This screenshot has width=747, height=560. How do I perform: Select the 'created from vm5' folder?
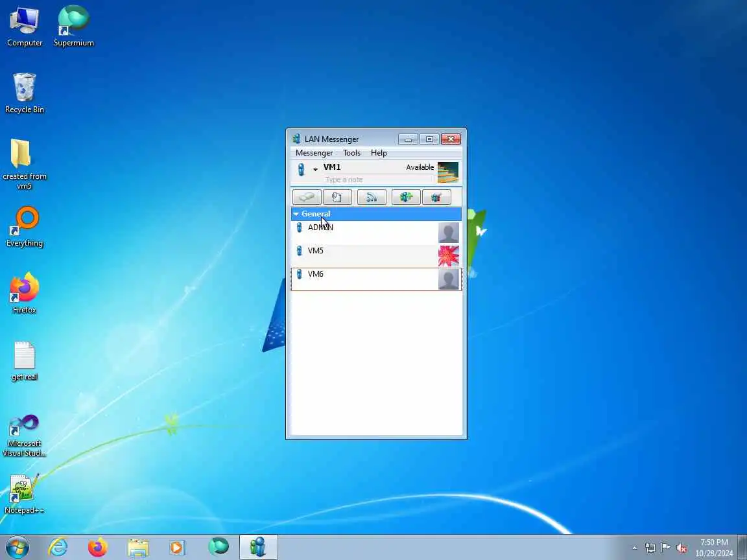[x=25, y=164]
